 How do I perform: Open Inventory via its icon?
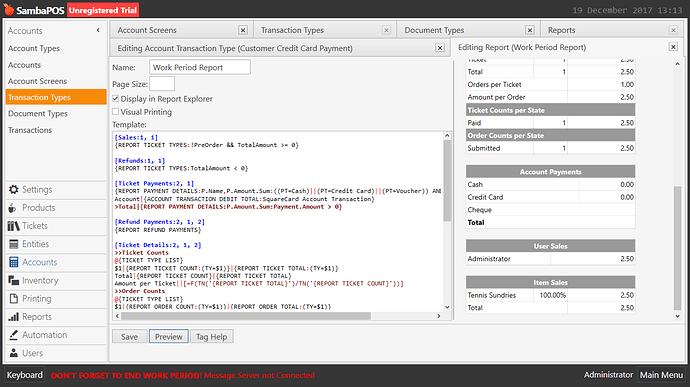click(14, 280)
